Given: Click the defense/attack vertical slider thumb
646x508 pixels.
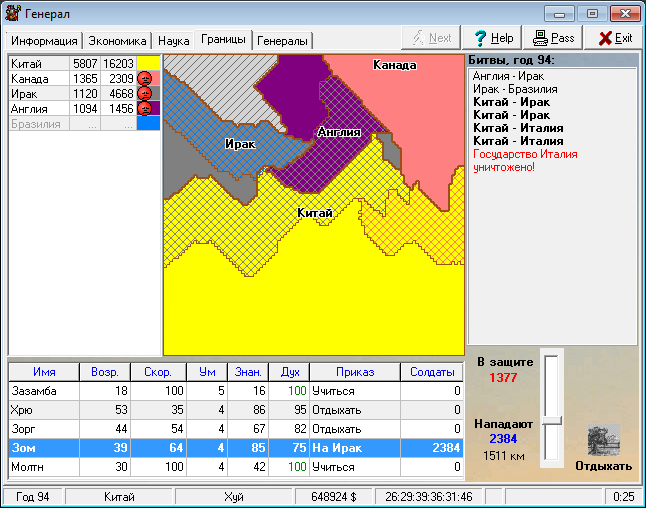Looking at the screenshot, I should point(552,421).
